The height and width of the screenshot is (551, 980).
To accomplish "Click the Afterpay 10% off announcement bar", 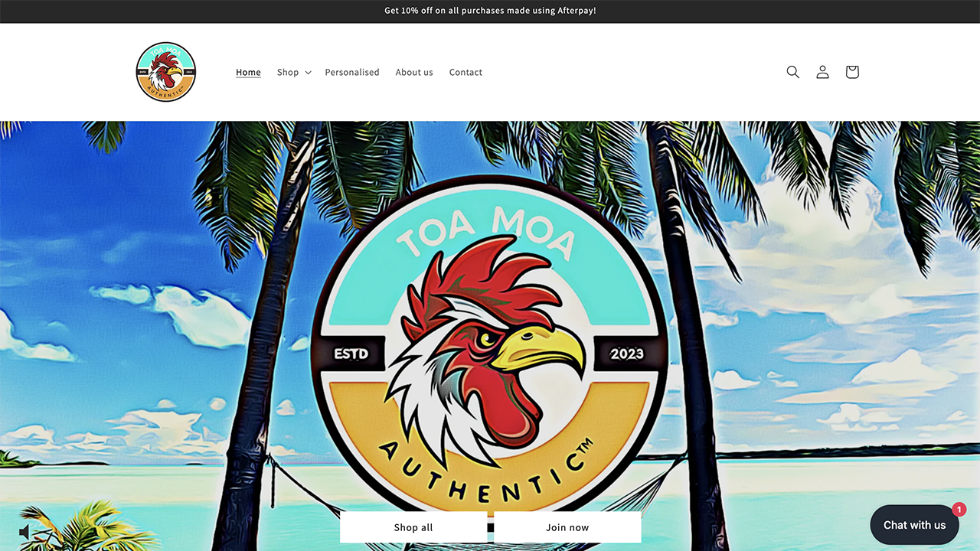I will pyautogui.click(x=490, y=11).
